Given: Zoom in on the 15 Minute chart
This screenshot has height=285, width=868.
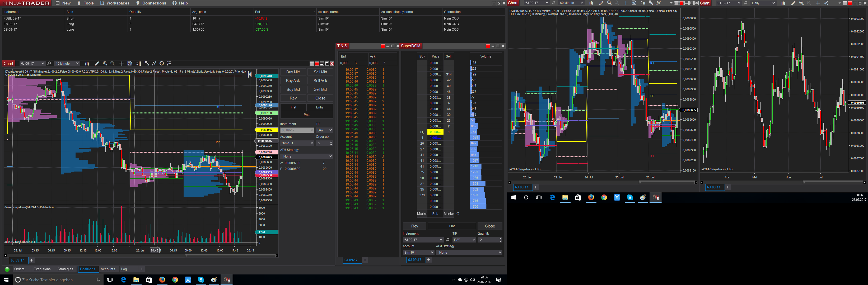Looking at the screenshot, I should click(x=105, y=63).
